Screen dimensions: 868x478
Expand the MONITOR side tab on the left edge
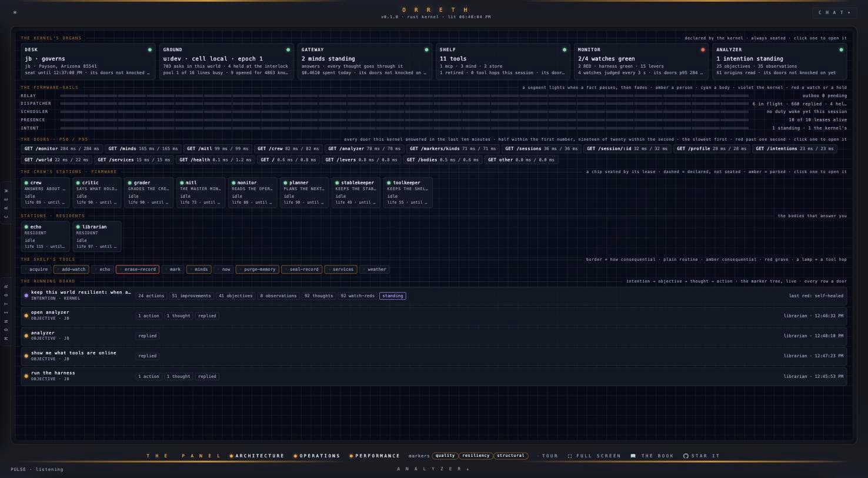point(6,312)
